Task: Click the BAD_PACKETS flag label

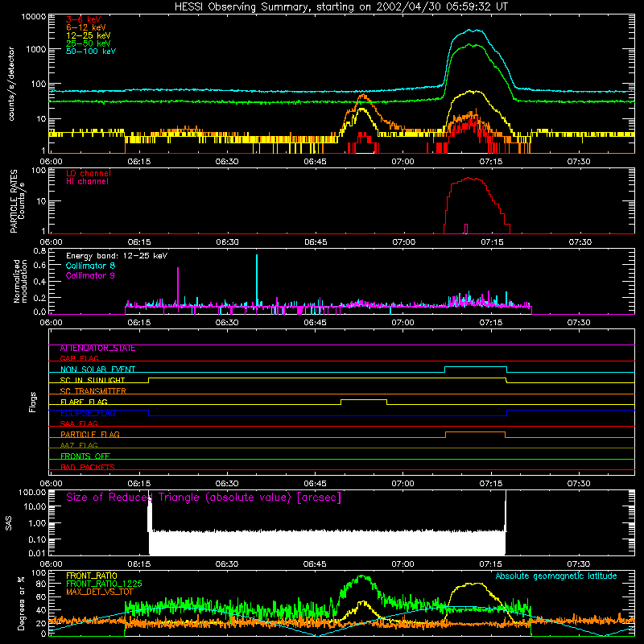Action: point(88,467)
